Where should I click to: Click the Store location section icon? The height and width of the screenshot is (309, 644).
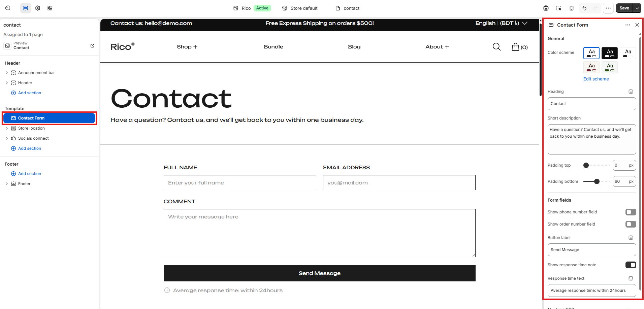point(13,128)
